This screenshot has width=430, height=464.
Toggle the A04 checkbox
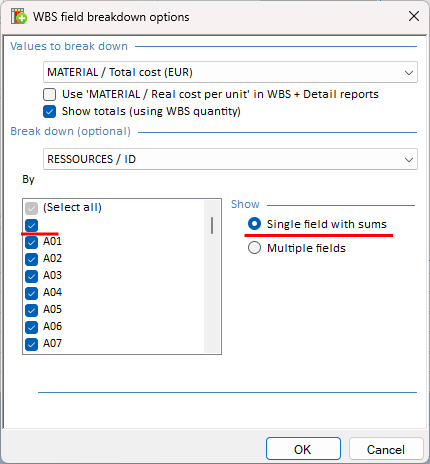[31, 293]
